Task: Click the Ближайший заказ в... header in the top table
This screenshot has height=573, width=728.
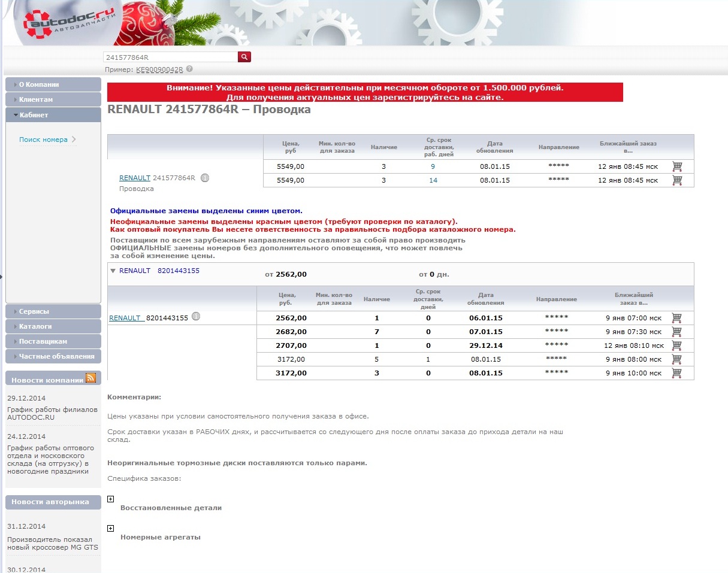Action: [x=628, y=147]
